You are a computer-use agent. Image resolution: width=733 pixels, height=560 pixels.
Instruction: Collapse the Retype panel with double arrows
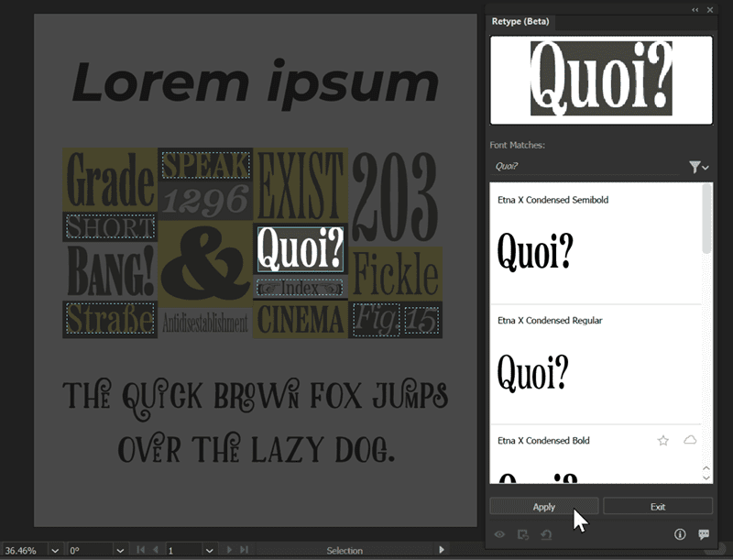[x=695, y=9]
